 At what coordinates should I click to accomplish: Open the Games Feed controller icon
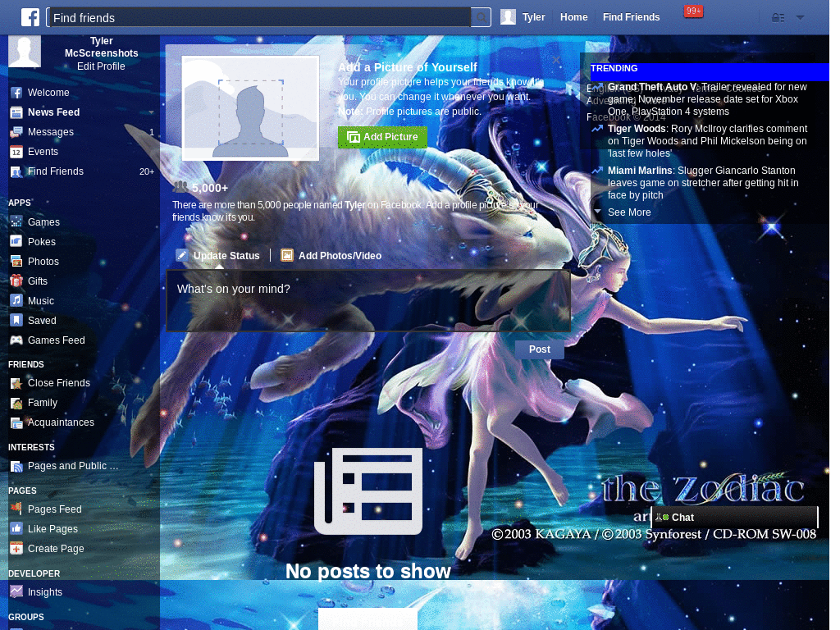pyautogui.click(x=16, y=340)
